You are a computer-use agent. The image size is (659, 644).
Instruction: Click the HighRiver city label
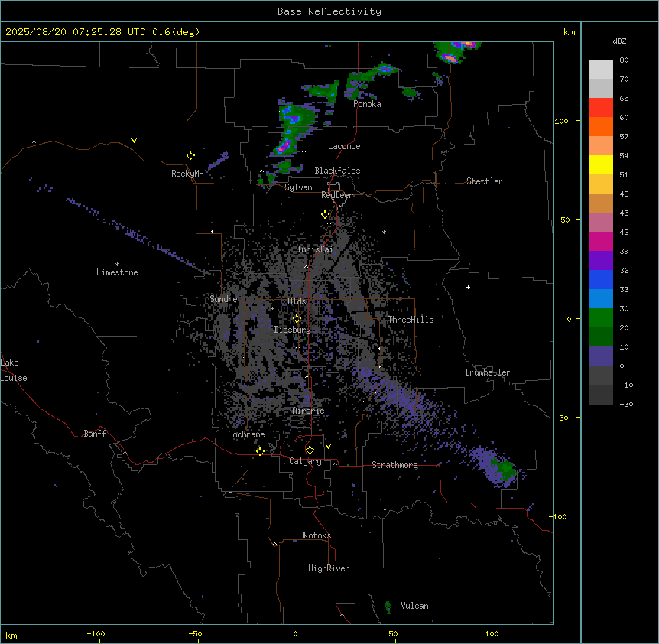329,568
